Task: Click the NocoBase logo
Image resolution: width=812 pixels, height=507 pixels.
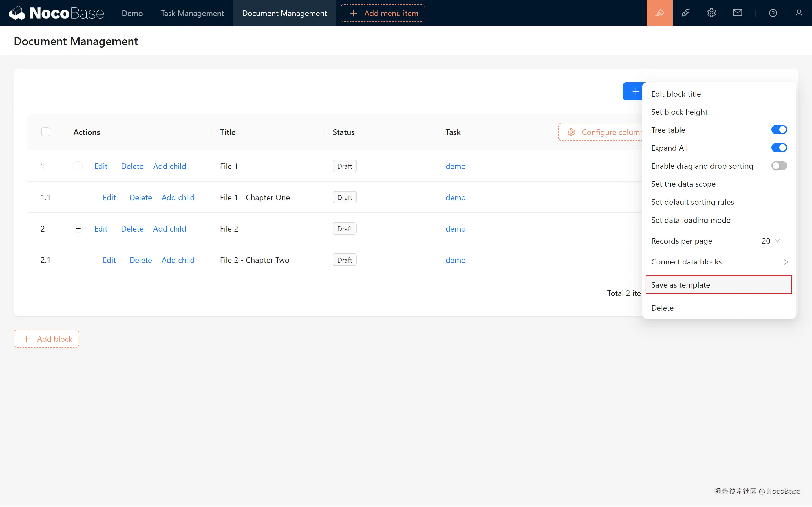Action: click(56, 13)
